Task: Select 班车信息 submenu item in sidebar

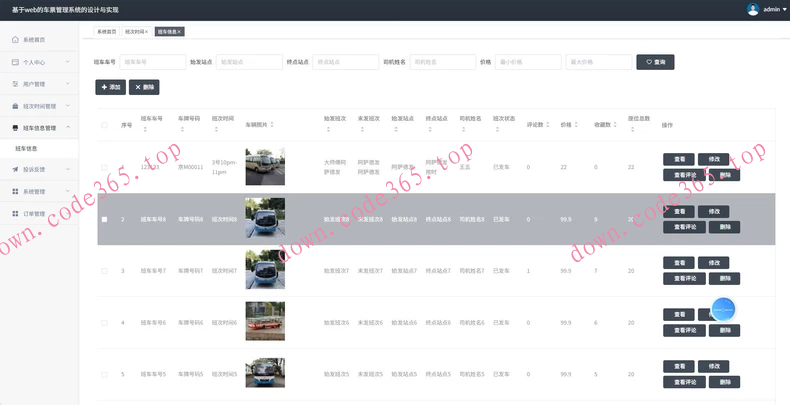Action: pos(26,149)
